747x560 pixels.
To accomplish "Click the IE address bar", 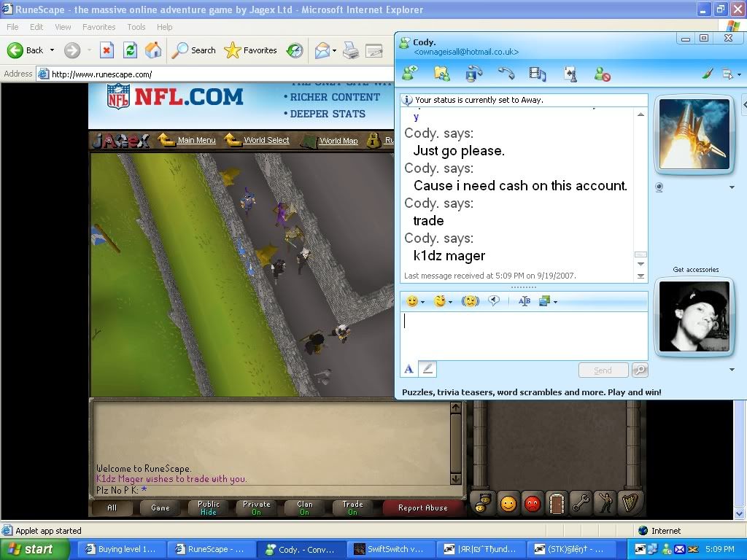I will pos(214,74).
